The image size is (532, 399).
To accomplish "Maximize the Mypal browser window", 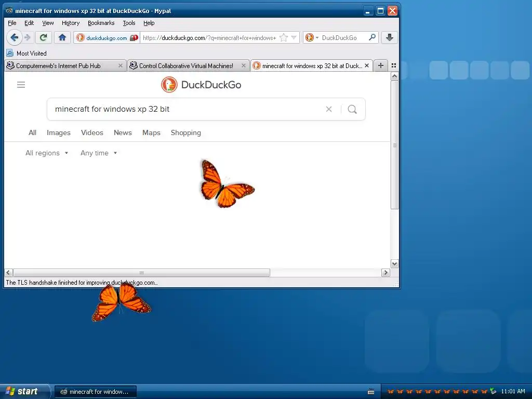I will tap(380, 11).
